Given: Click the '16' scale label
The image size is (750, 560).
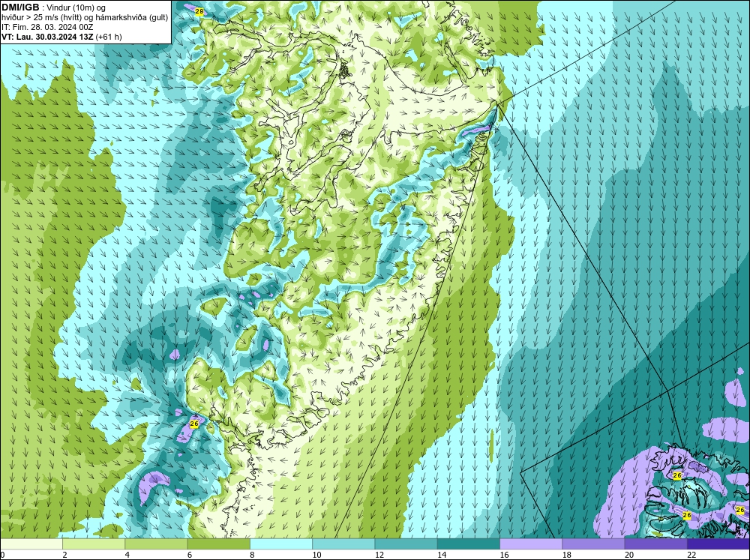Looking at the screenshot, I should point(504,555).
